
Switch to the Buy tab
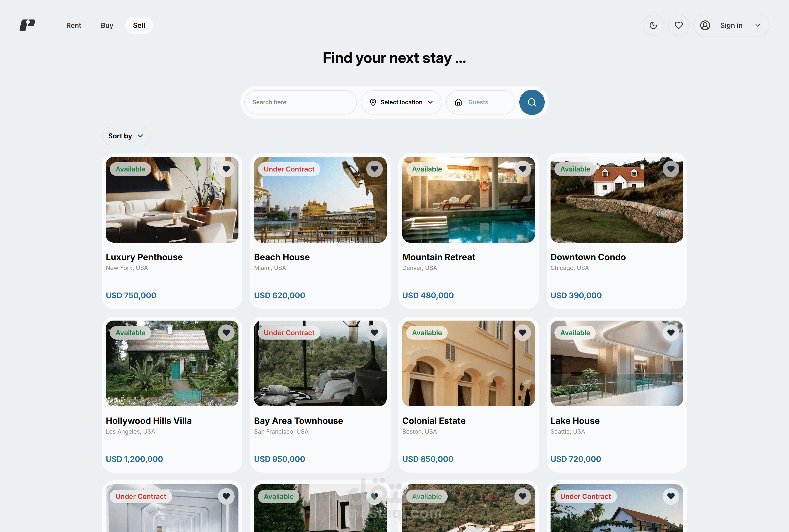(107, 25)
